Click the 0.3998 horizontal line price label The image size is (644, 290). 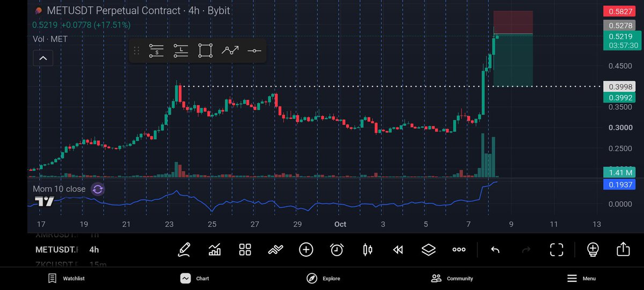(x=619, y=86)
